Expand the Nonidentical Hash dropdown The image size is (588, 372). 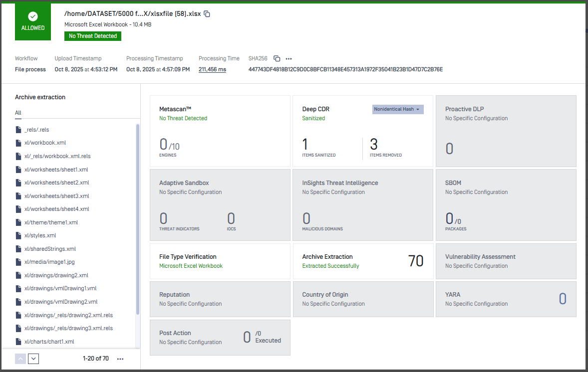coord(398,109)
